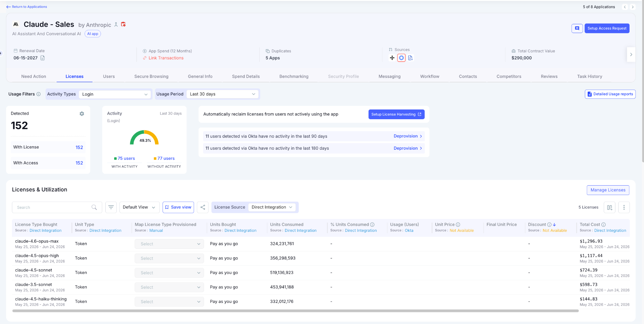Click the Link Transactions link
Screen dimensions: 644x324
(x=166, y=58)
